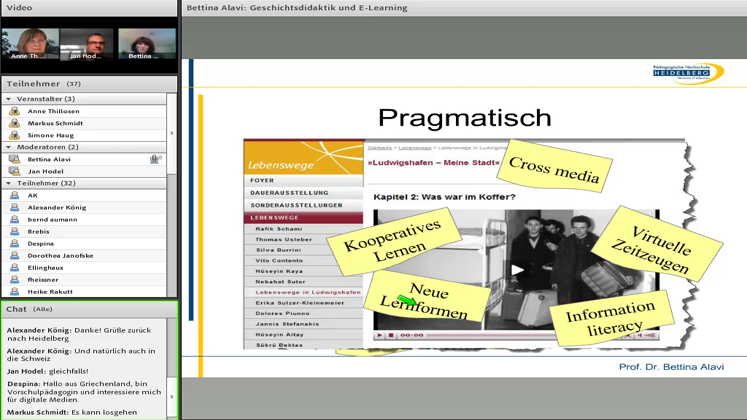
Task: Click the Heidelberg university logo
Action: coord(686,73)
